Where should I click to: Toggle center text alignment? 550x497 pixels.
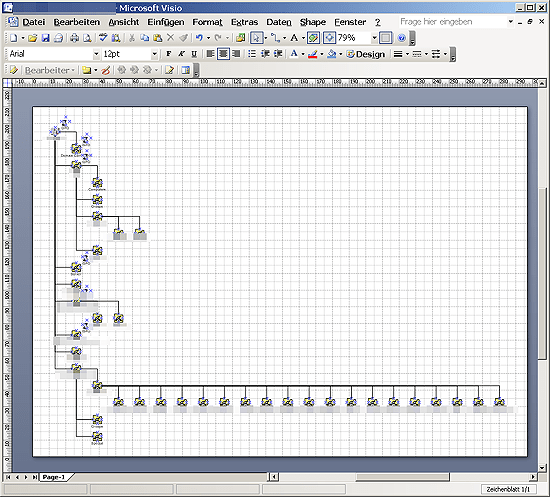(x=223, y=54)
